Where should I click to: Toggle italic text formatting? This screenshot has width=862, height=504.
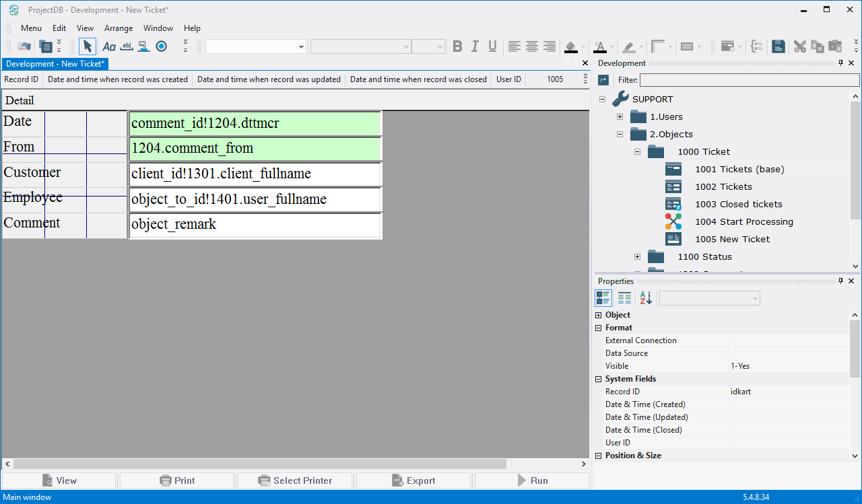point(475,46)
